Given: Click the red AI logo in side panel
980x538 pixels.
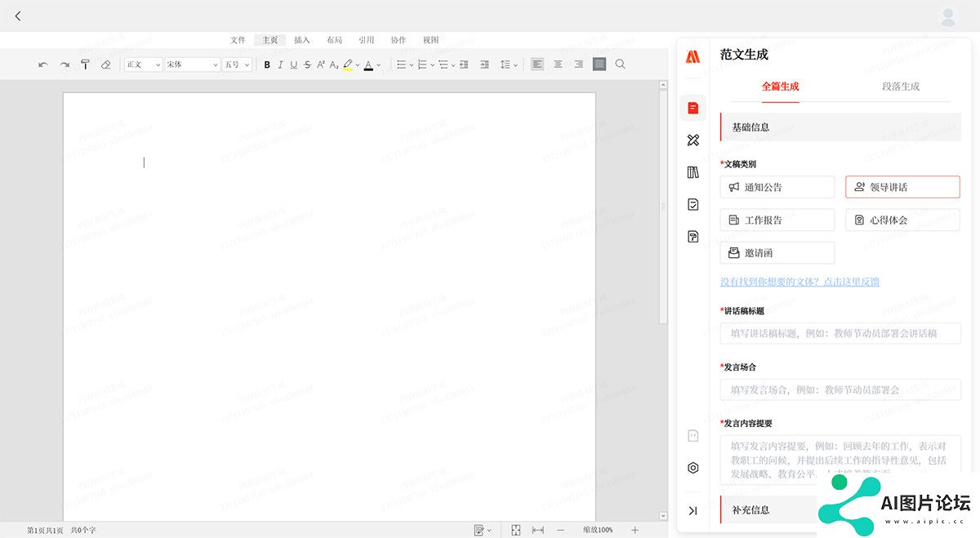Looking at the screenshot, I should tap(693, 56).
